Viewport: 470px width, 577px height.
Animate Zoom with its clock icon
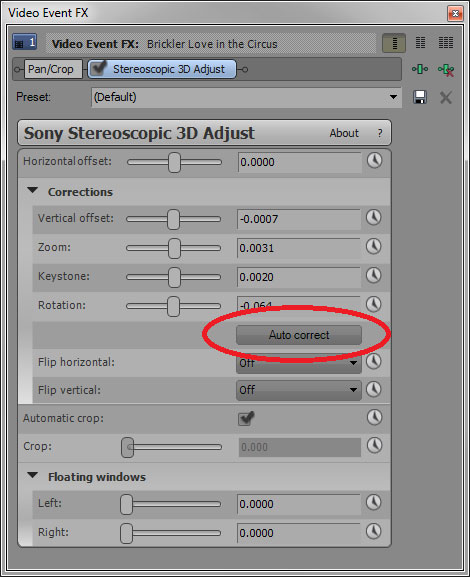374,247
